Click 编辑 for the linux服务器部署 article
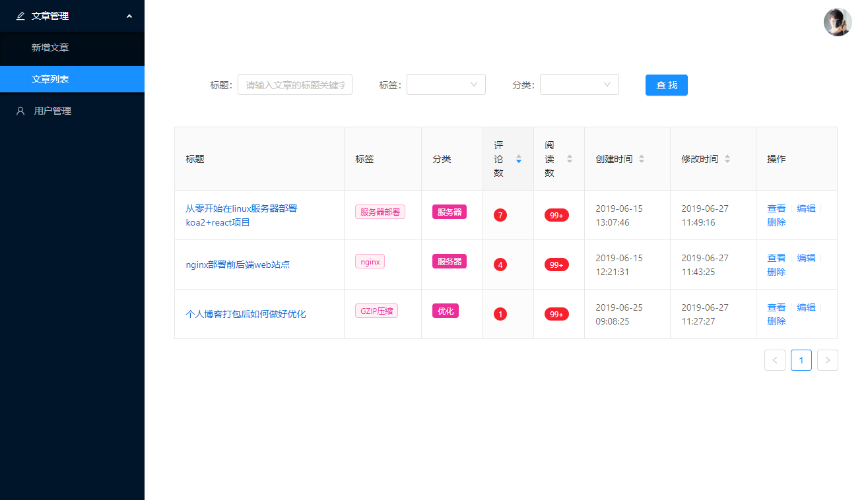Screen dimensions: 868x500 [x=806, y=208]
